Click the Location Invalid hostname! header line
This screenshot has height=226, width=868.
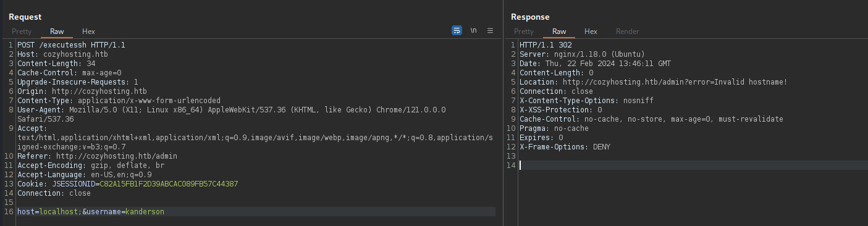[654, 82]
